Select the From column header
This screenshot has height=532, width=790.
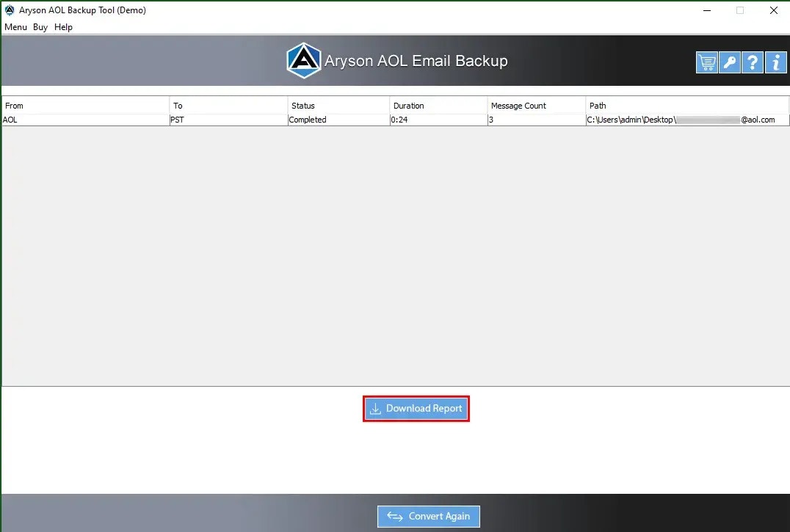coord(86,106)
